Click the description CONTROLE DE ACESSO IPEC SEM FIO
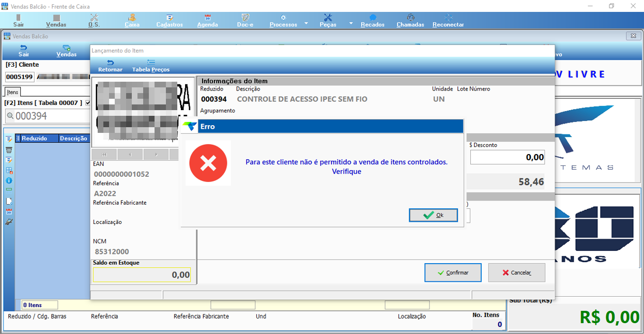 (302, 99)
